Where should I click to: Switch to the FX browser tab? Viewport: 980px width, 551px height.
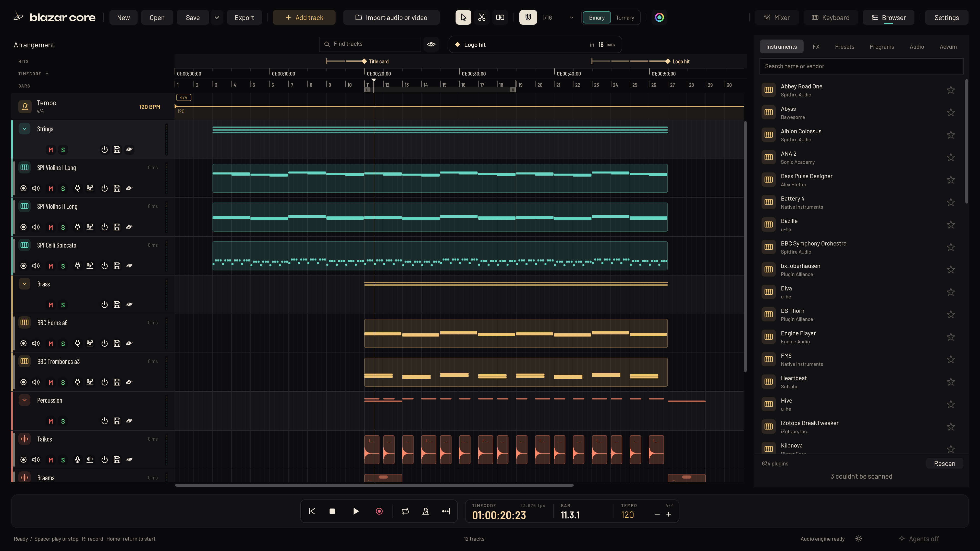tap(816, 47)
